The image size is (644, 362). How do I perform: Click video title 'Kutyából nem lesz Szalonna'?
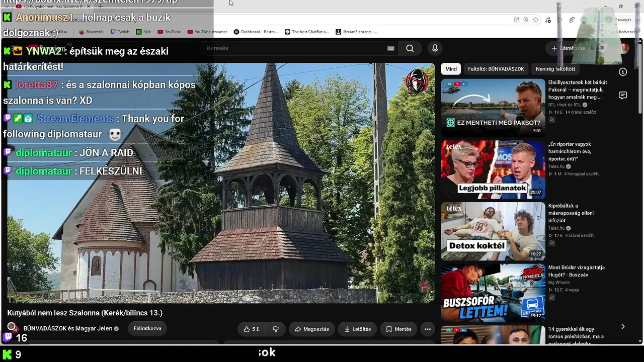85,313
